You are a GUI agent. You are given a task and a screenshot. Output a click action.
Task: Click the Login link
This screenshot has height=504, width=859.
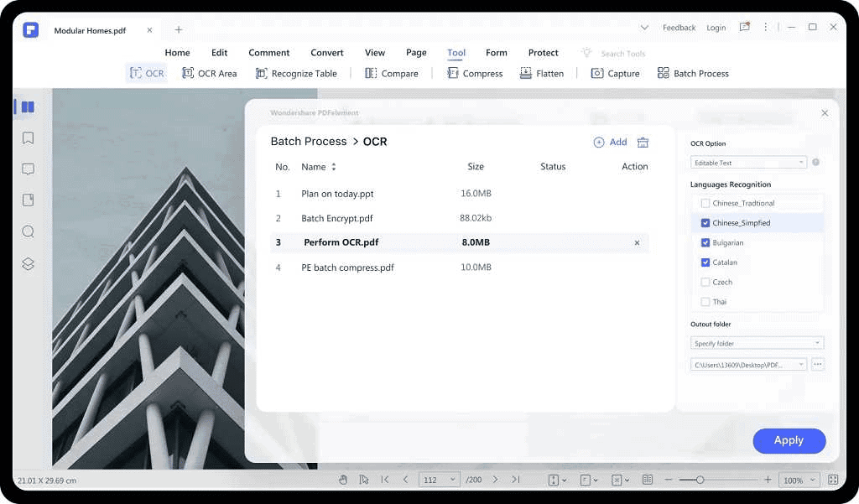point(716,28)
